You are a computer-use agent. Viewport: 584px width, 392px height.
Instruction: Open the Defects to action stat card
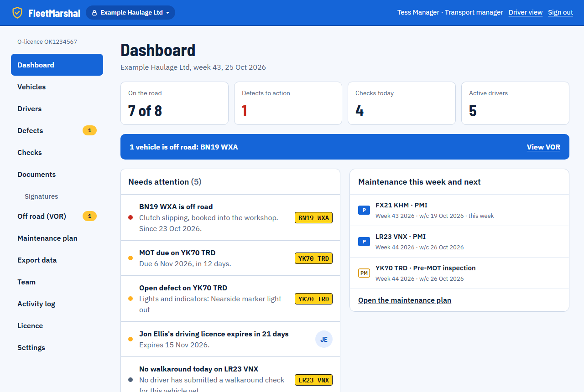click(288, 103)
